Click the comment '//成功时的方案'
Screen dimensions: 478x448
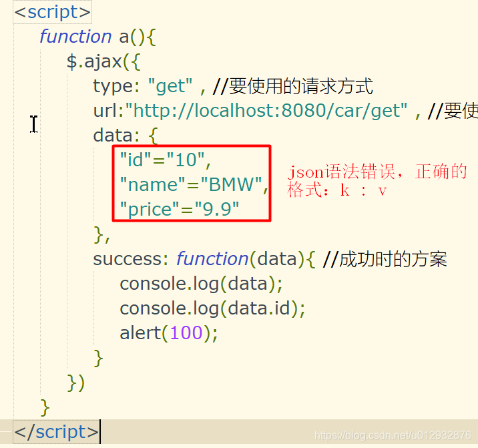(x=385, y=260)
